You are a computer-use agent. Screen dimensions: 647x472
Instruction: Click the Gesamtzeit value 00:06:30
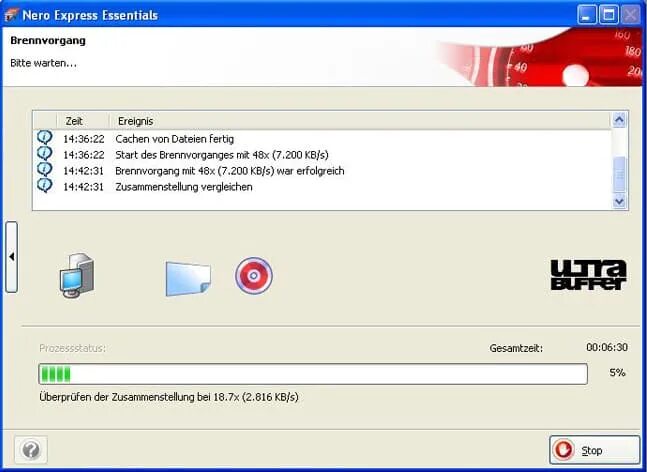(607, 347)
